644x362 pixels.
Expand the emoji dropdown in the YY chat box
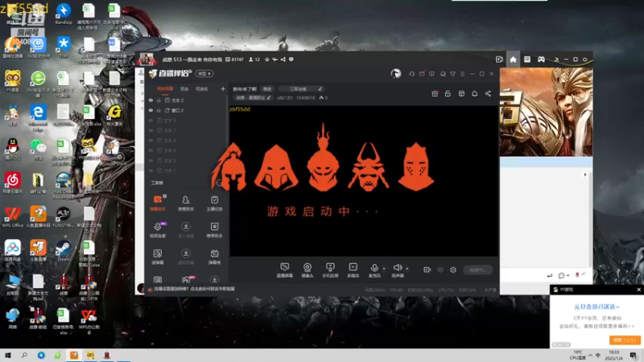(568, 275)
